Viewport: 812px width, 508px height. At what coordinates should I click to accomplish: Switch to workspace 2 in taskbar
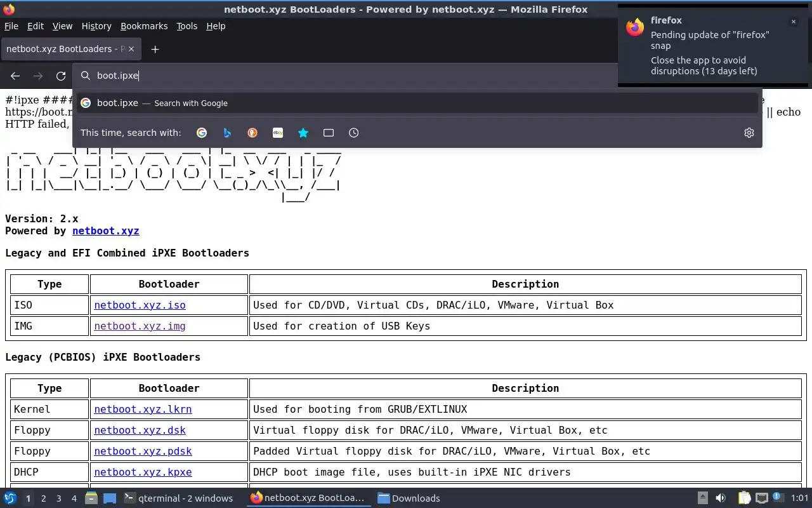pos(43,498)
